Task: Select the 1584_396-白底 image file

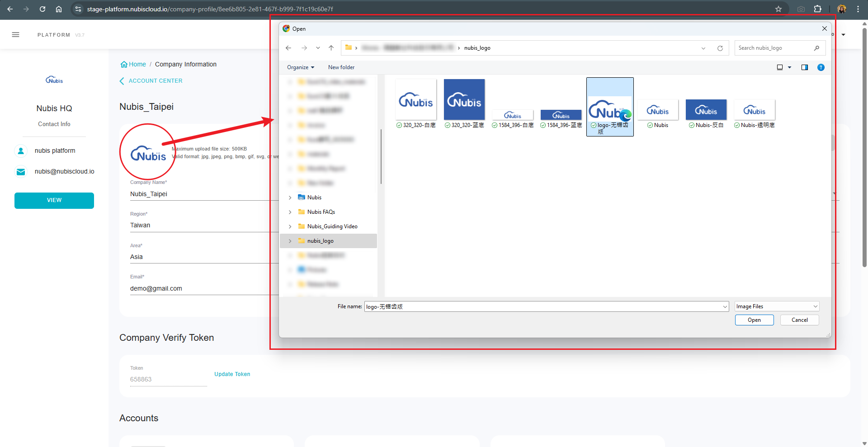Action: click(513, 119)
